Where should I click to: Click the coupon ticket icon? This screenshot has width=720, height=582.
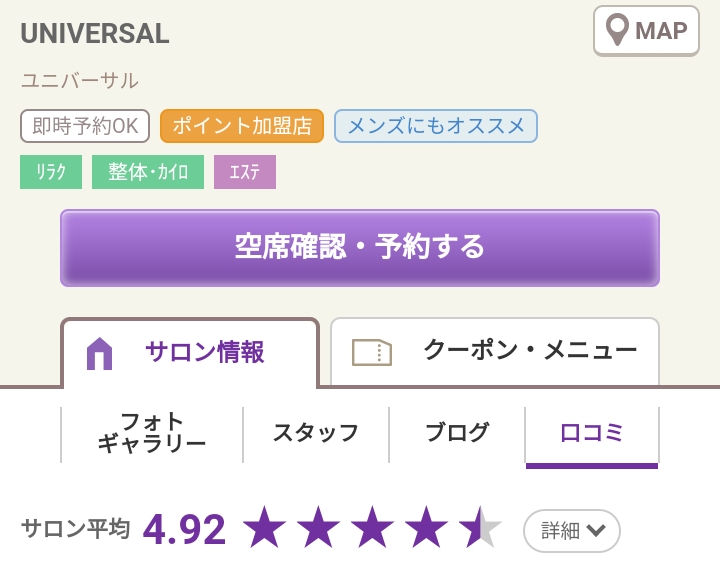click(x=371, y=352)
